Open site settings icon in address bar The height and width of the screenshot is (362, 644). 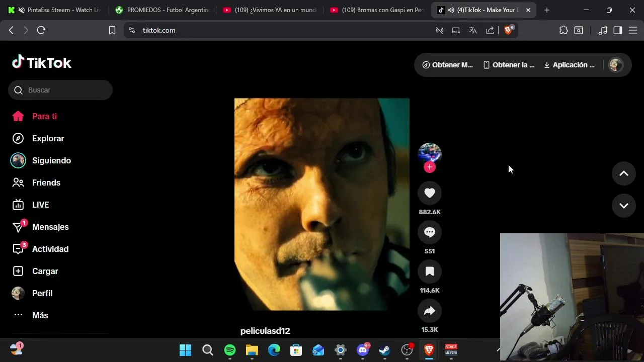pyautogui.click(x=132, y=30)
